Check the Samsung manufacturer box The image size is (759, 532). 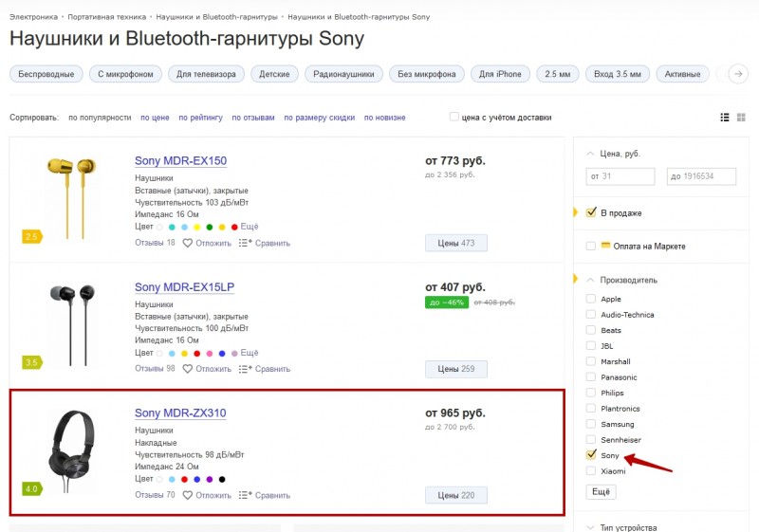590,424
